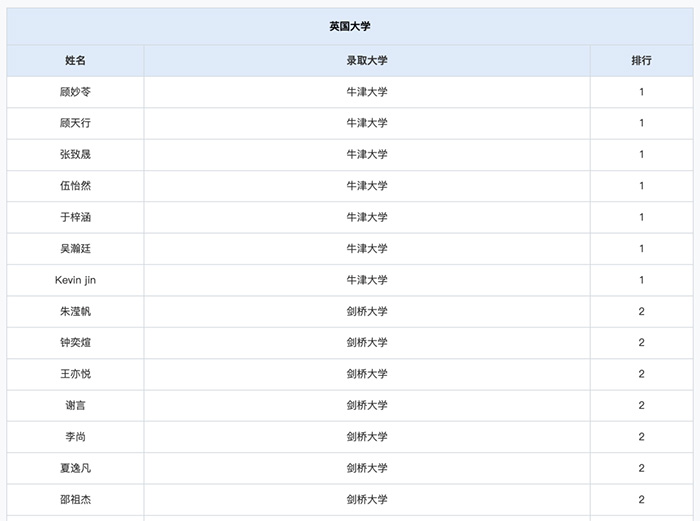
Task: Click the name 王亦悦
Action: pos(76,374)
